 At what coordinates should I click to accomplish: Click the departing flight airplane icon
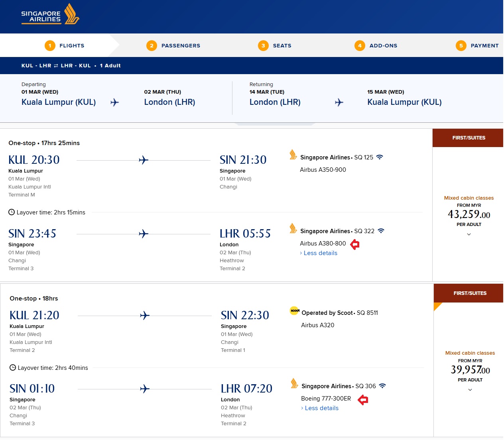[x=115, y=102]
